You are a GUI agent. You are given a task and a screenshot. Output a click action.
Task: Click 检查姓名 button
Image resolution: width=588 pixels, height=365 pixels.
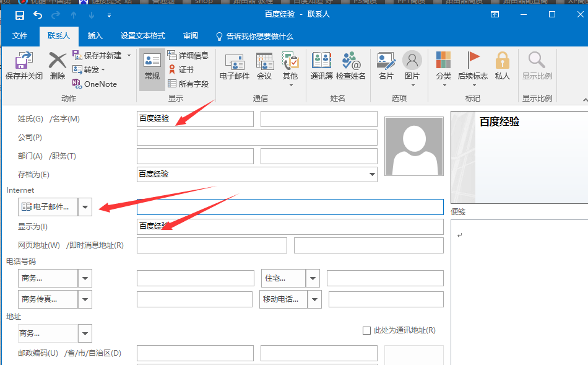[x=351, y=67]
